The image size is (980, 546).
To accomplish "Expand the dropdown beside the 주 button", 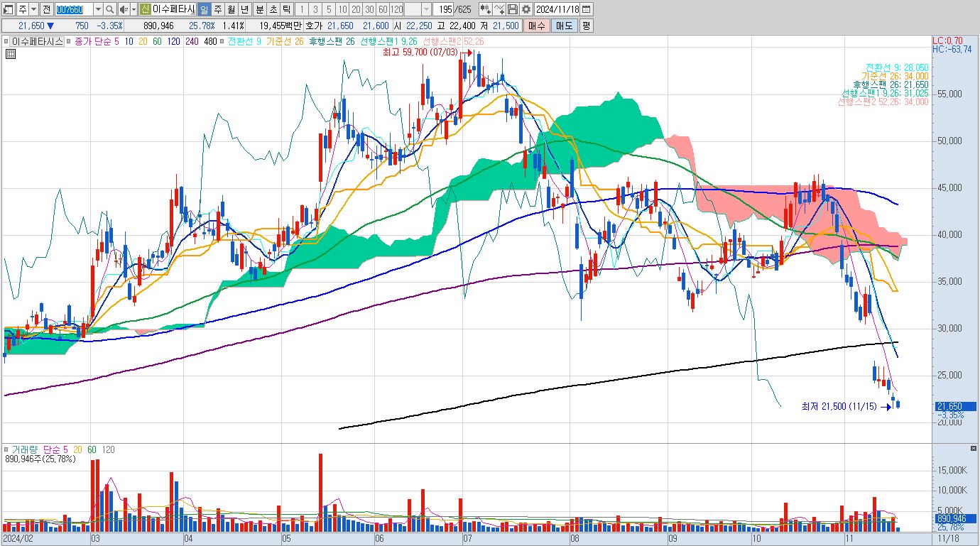I will [34, 9].
